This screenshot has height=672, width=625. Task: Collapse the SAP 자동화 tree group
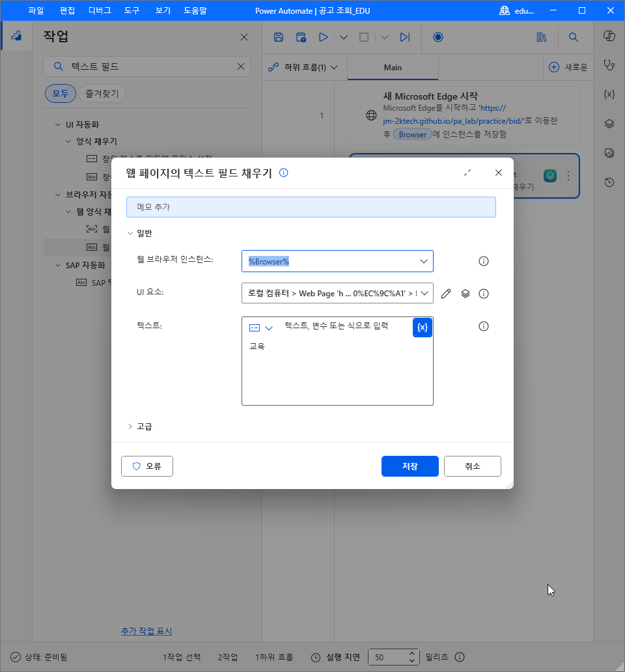coord(58,265)
